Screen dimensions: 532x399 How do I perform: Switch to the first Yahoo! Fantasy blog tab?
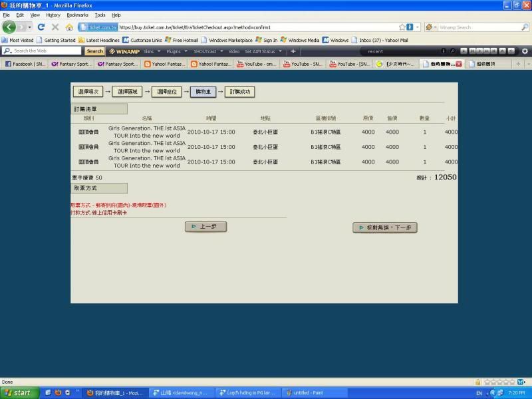(x=164, y=64)
